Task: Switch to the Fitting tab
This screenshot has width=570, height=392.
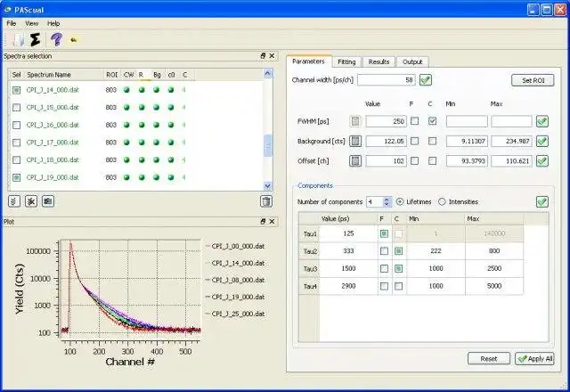Action: (x=346, y=61)
